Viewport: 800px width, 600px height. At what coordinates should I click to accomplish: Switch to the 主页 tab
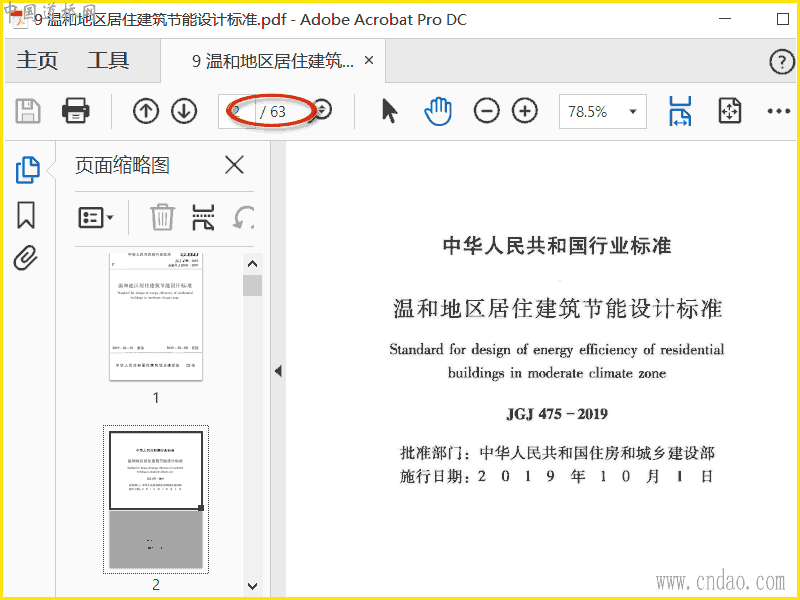click(37, 61)
